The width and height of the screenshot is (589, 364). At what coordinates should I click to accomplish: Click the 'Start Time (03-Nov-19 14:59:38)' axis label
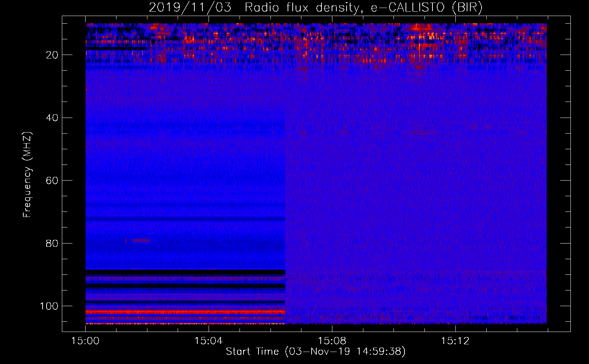(x=316, y=352)
